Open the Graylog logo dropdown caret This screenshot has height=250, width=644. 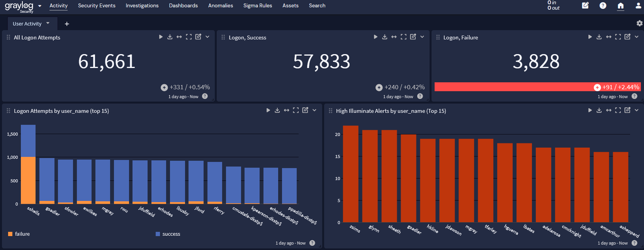[40, 6]
